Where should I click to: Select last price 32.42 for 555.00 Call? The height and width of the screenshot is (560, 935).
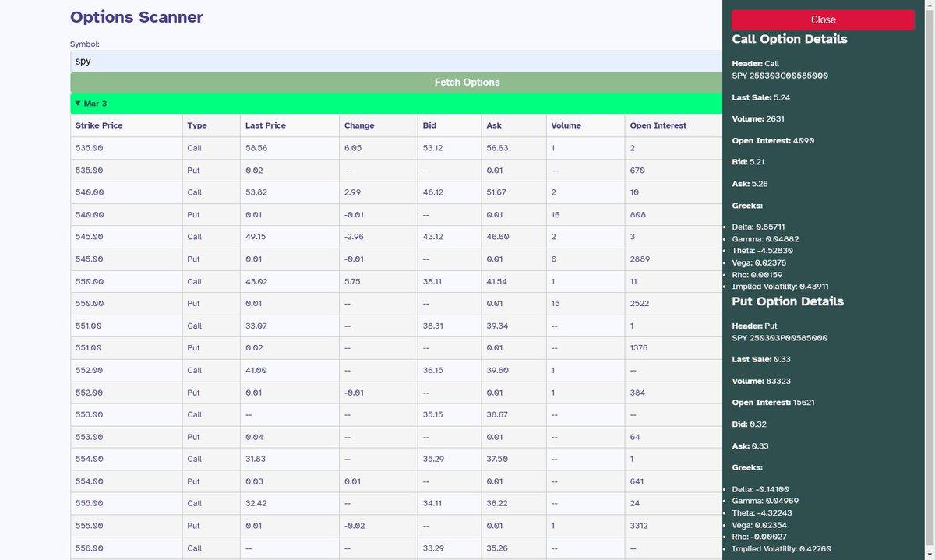tap(256, 503)
